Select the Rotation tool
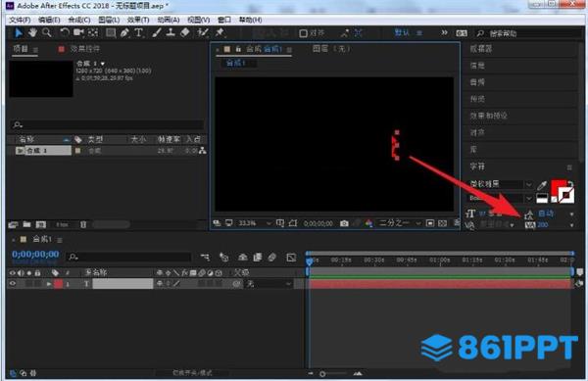The image size is (588, 381). click(65, 33)
